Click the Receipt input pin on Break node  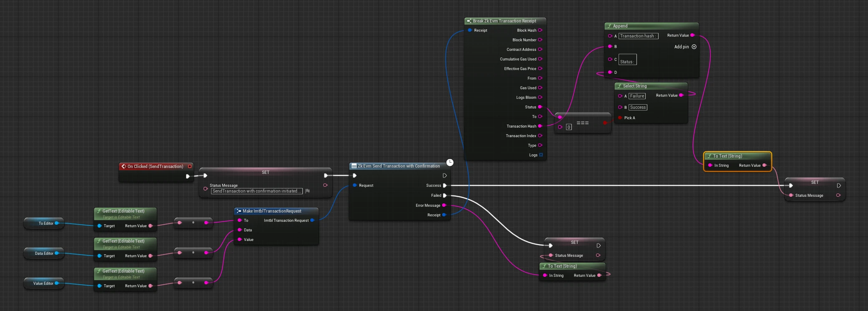(470, 30)
